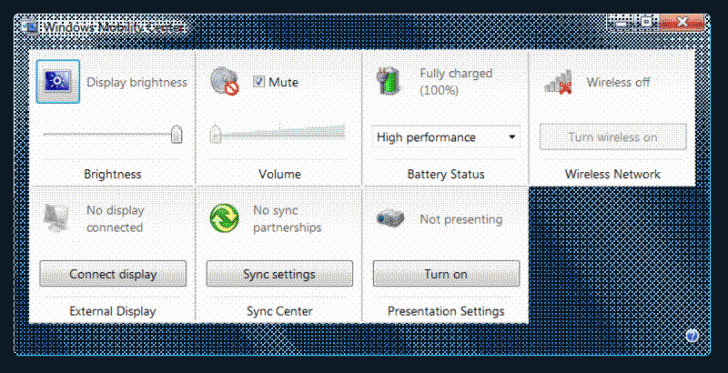Click the Sync Center label
The image size is (728, 373).
pyautogui.click(x=279, y=311)
